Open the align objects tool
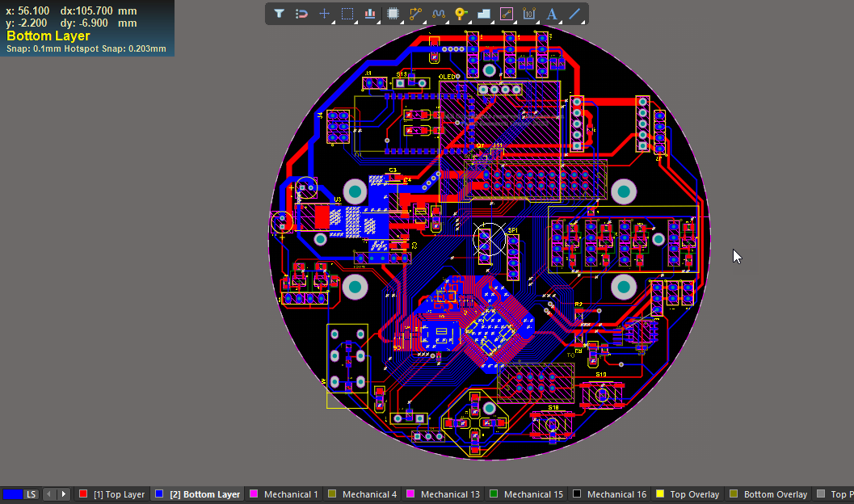The height and width of the screenshot is (504, 854). (x=370, y=14)
